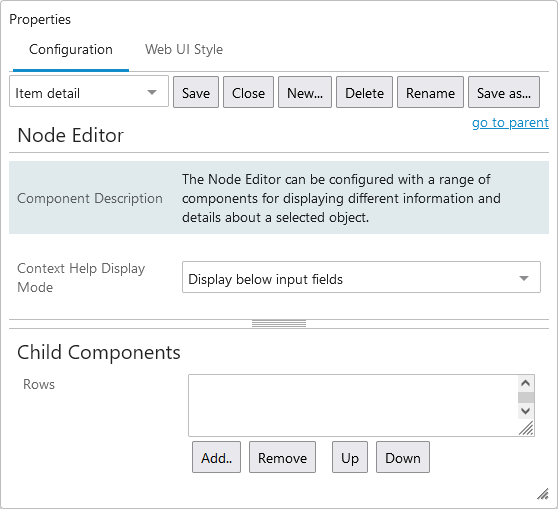Click the dropdown arrow beside Item detail
Image resolution: width=558 pixels, height=509 pixels.
coord(152,92)
